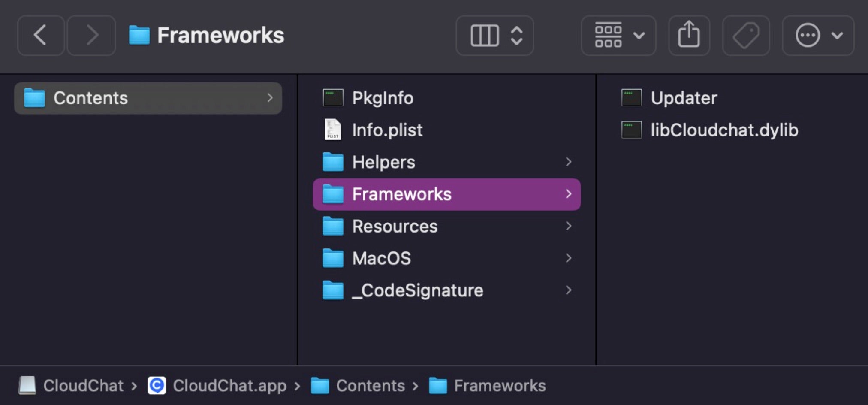Click CloudChat volume in the path bar
Viewport: 868px width, 405px height.
83,385
